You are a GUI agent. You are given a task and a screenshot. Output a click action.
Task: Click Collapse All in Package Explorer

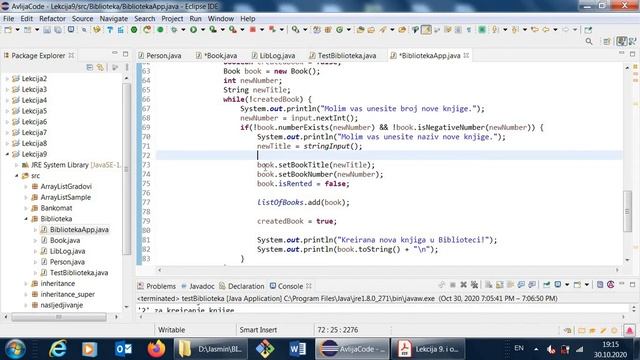[89, 67]
